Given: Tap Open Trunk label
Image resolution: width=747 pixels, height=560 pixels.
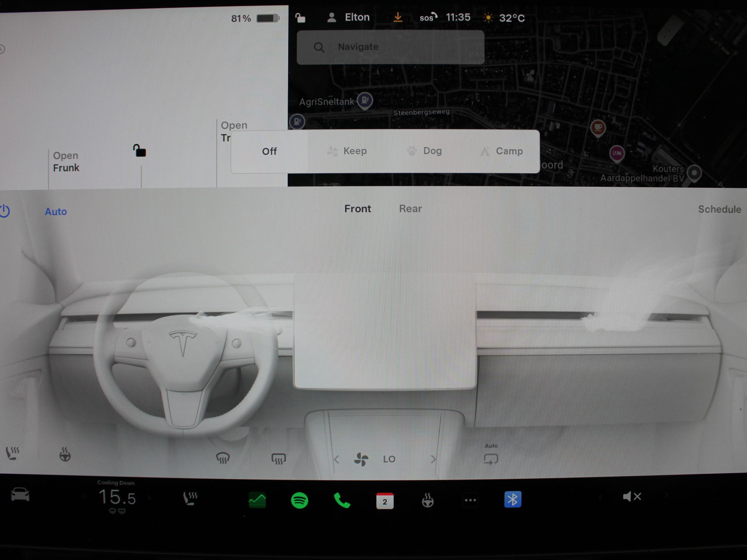Looking at the screenshot, I should pyautogui.click(x=233, y=132).
